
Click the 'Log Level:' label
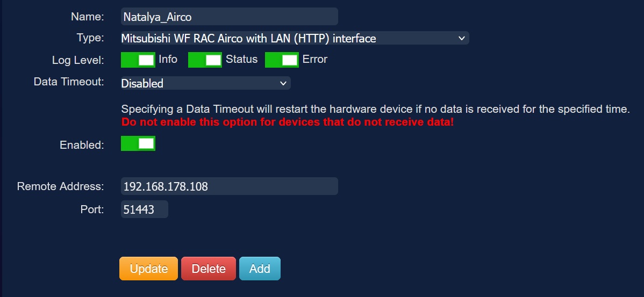coord(78,60)
